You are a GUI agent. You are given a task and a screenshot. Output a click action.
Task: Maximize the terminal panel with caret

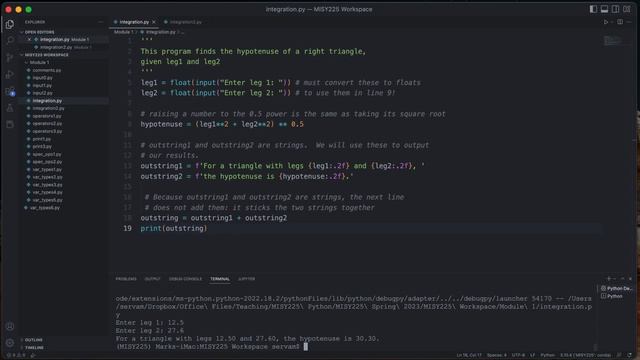[622, 278]
